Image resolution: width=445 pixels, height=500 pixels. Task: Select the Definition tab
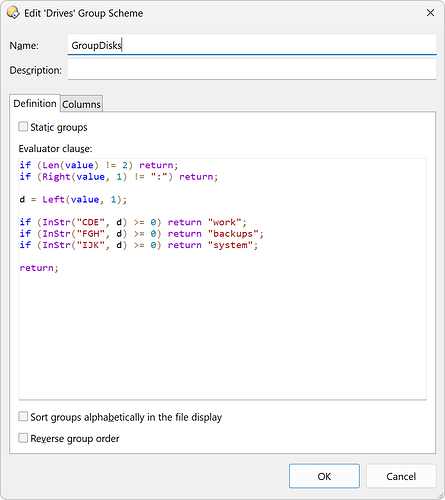point(35,103)
